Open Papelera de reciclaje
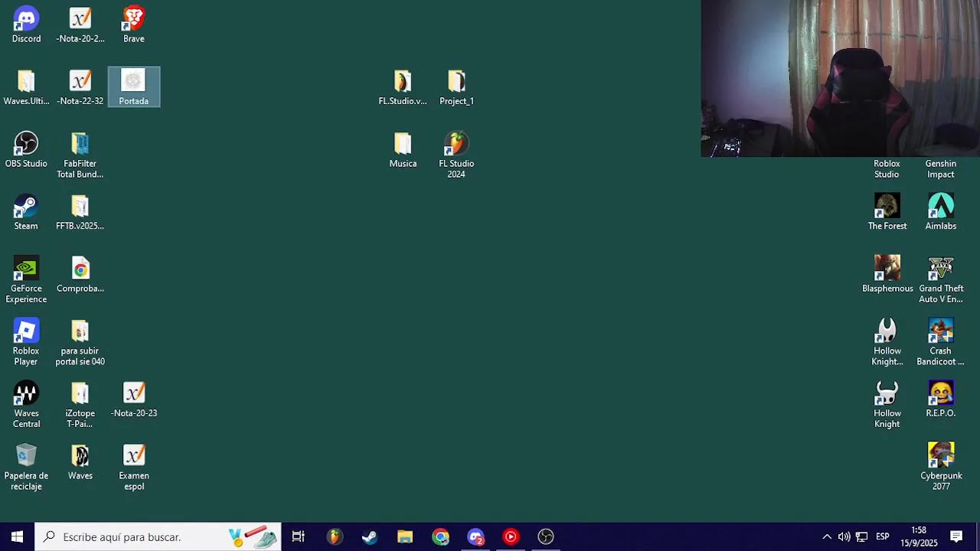This screenshot has width=980, height=551. tap(26, 467)
